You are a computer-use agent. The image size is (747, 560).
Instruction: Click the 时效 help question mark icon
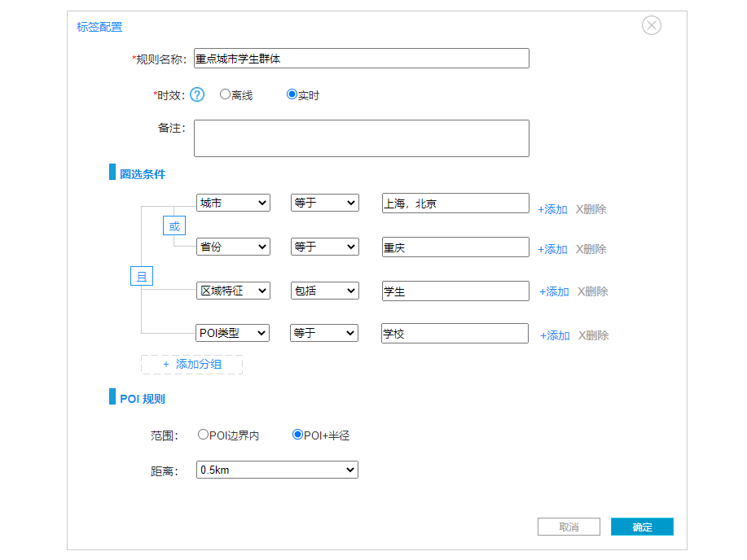tap(197, 95)
